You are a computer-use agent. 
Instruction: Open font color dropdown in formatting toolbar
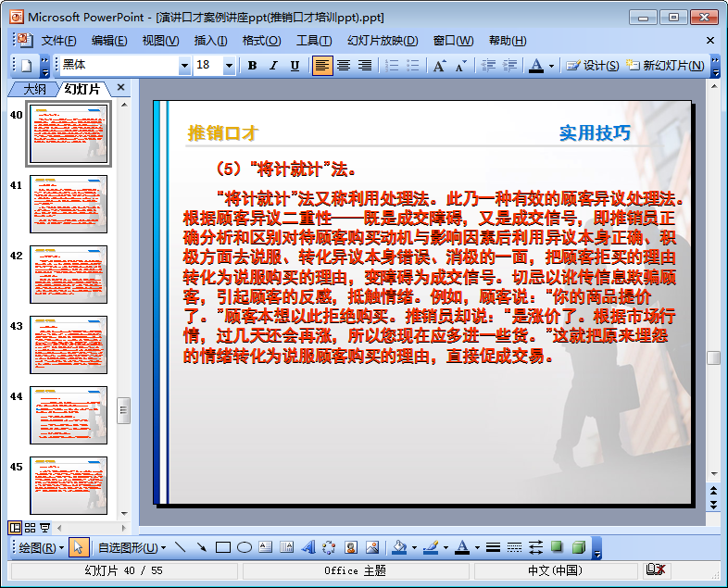[x=552, y=66]
